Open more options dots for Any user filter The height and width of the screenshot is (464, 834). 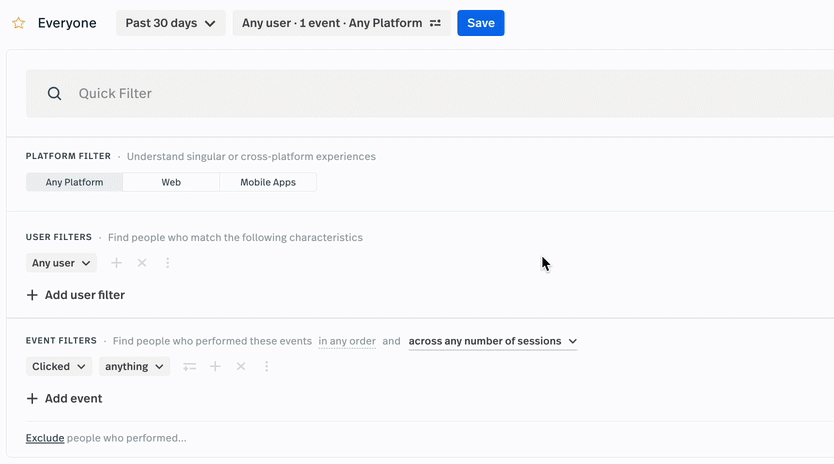pos(168,263)
